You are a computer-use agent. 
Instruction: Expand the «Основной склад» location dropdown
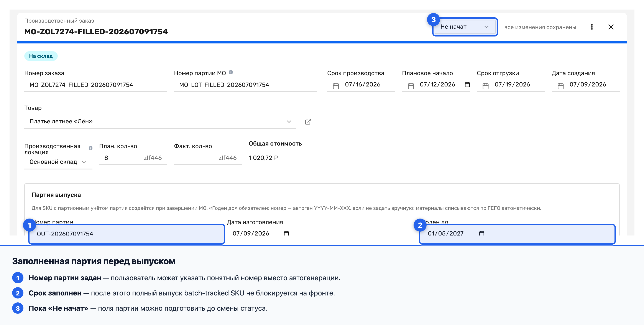(x=58, y=162)
